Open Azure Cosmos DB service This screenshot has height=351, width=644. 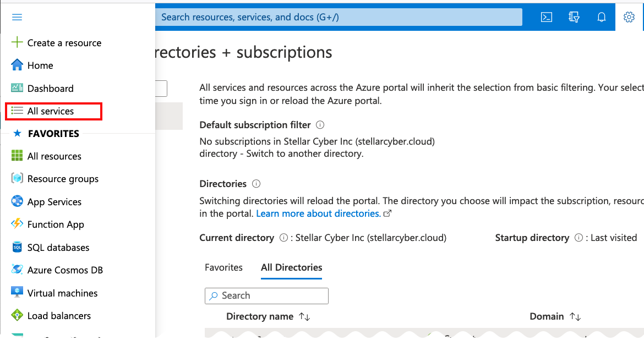(x=65, y=270)
